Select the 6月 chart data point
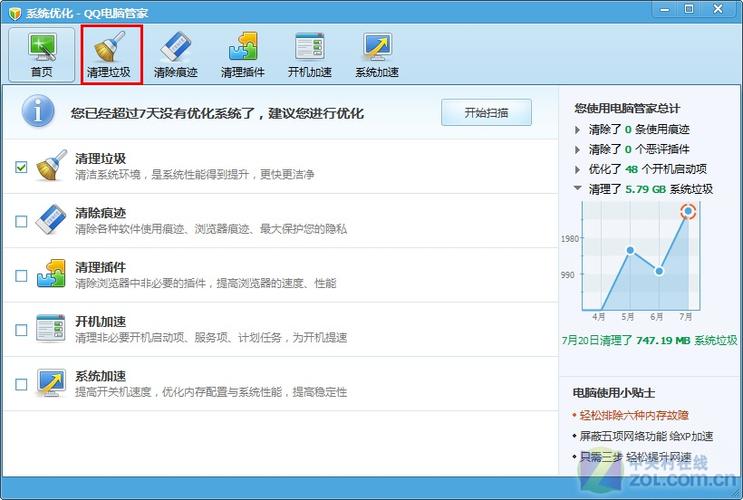Screen dimensions: 743x500 click(x=659, y=271)
